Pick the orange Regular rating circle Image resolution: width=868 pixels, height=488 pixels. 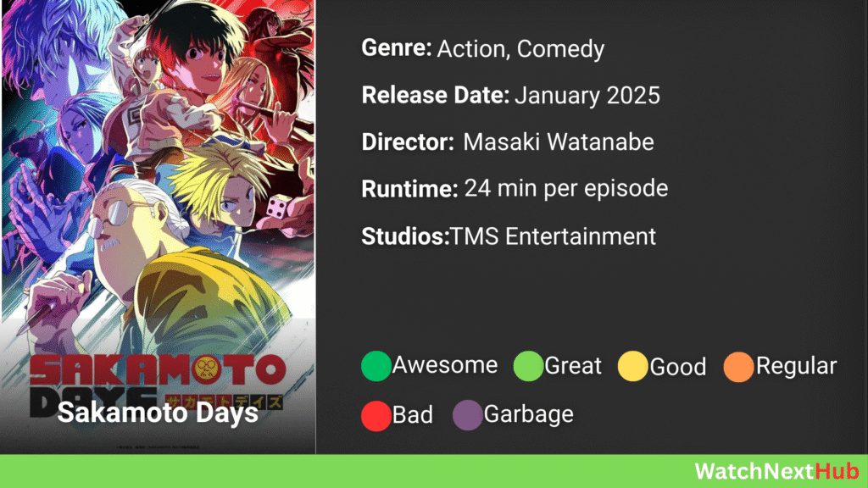coord(738,367)
